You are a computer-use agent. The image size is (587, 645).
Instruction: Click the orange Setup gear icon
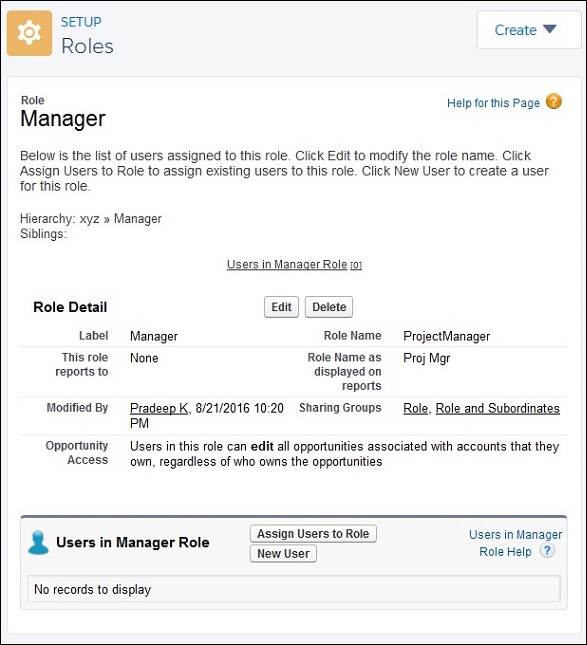click(x=29, y=33)
